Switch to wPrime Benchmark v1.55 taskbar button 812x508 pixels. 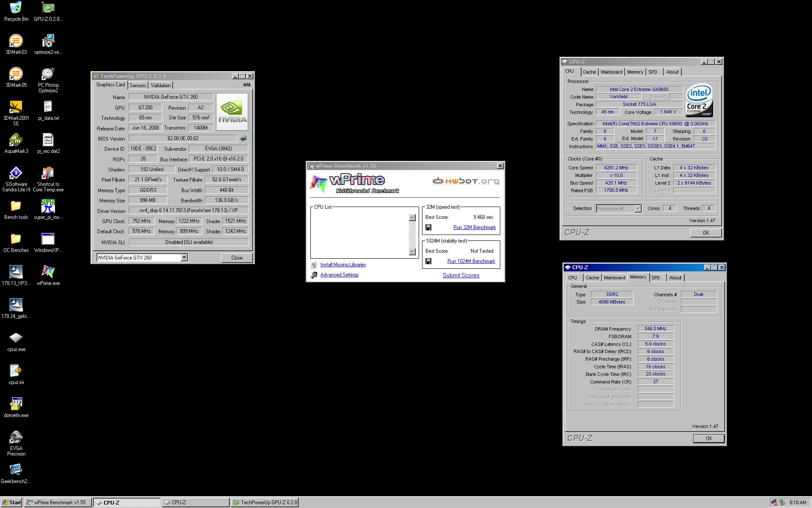(58, 502)
